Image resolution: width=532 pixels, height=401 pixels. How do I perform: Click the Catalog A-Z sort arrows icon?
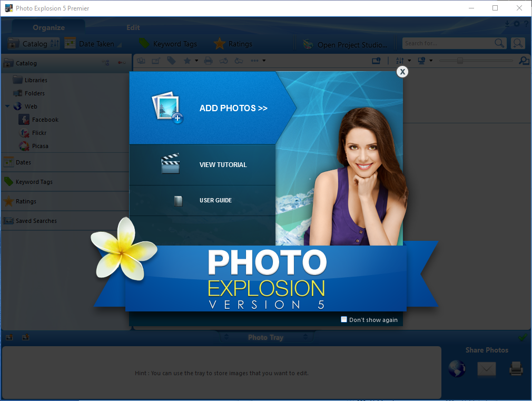[x=54, y=43]
